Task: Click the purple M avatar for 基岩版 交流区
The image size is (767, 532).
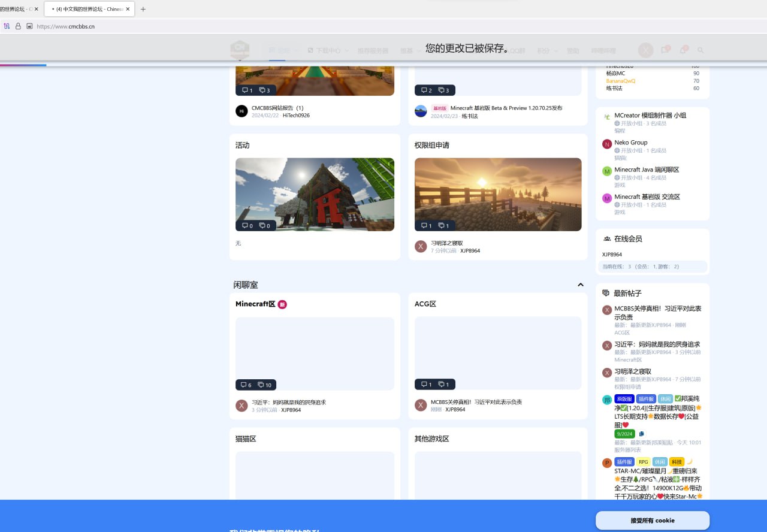Action: [x=607, y=198]
